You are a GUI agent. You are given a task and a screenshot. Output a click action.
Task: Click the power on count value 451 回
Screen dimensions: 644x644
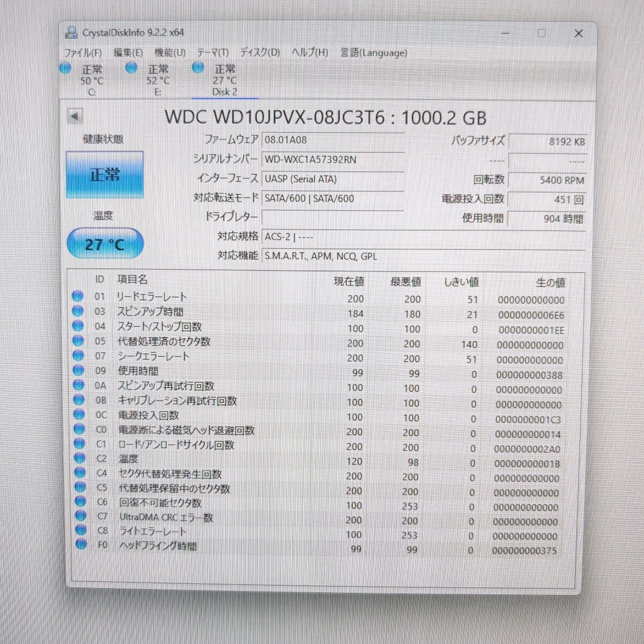coord(547,200)
